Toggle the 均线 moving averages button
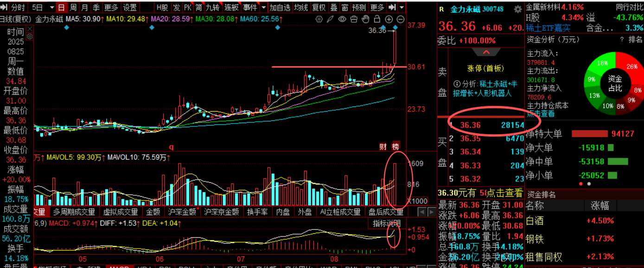The height and width of the screenshot is (268, 644). point(301,7)
